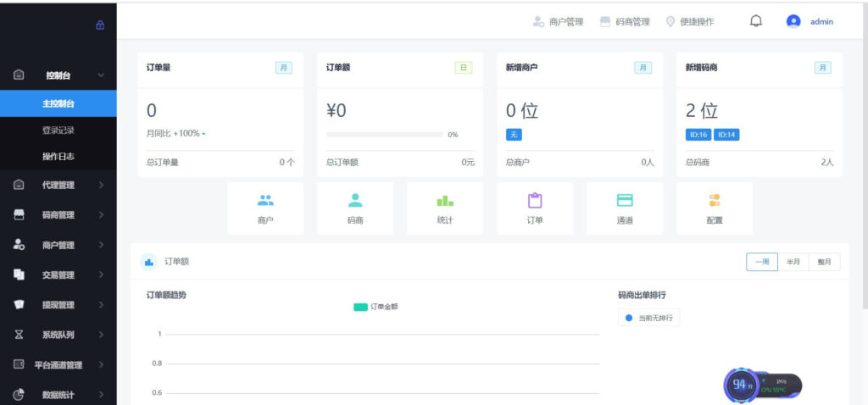Screen dimensions: 868x405
Task: Open 操作日志 in the sidebar
Action: click(x=58, y=156)
